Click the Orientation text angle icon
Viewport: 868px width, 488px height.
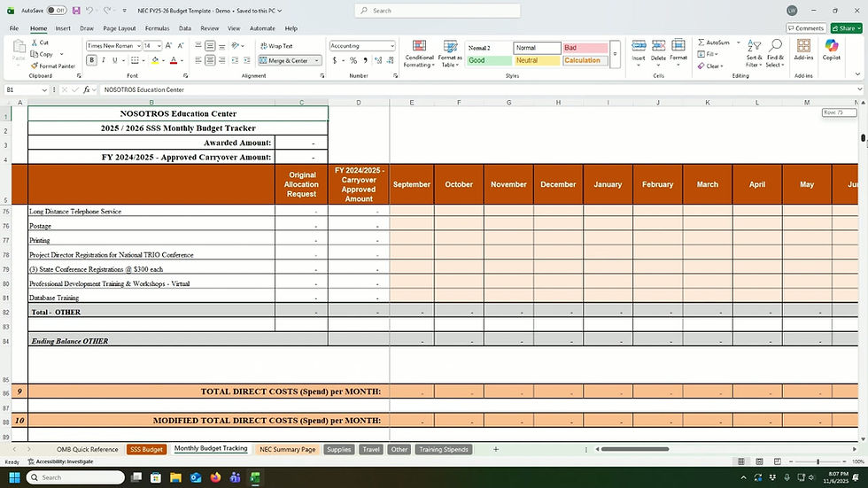coord(236,46)
